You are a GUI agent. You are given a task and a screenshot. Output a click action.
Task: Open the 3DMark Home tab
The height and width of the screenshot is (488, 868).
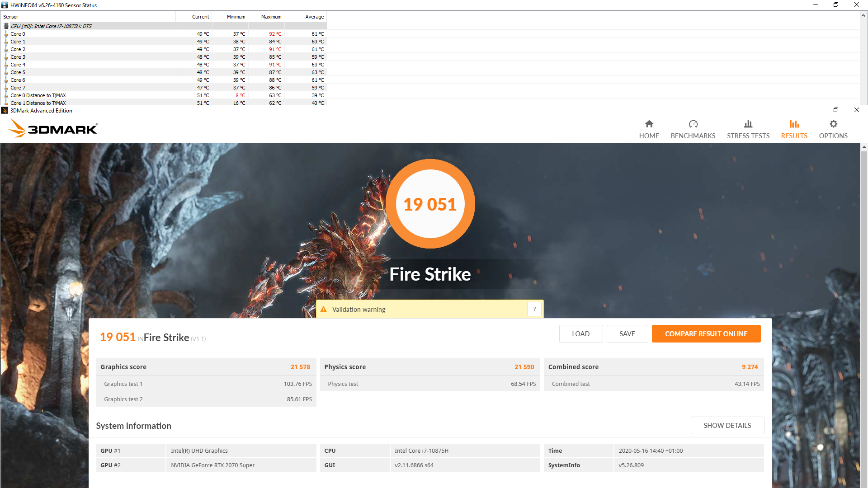click(649, 129)
